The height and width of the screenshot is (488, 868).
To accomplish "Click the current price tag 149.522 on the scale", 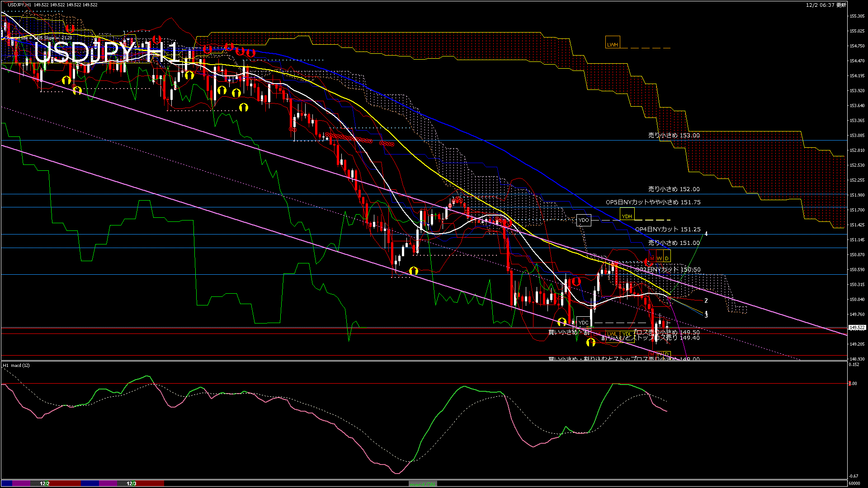I will pos(857,328).
